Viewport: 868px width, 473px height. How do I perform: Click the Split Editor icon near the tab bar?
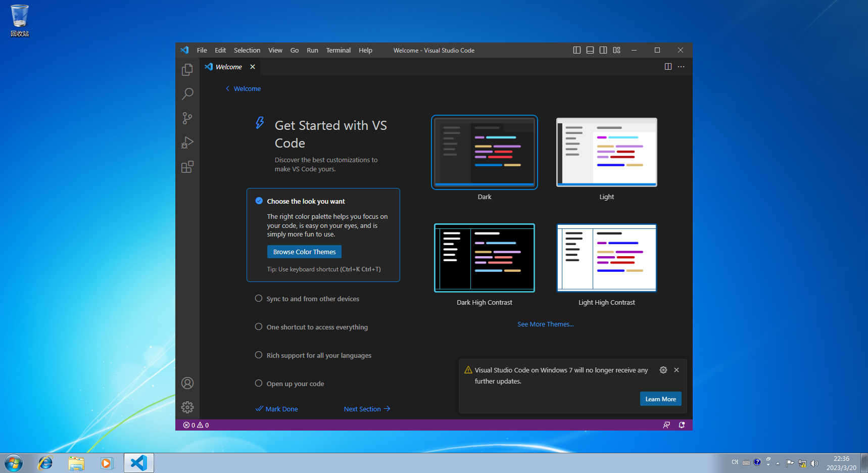tap(668, 66)
